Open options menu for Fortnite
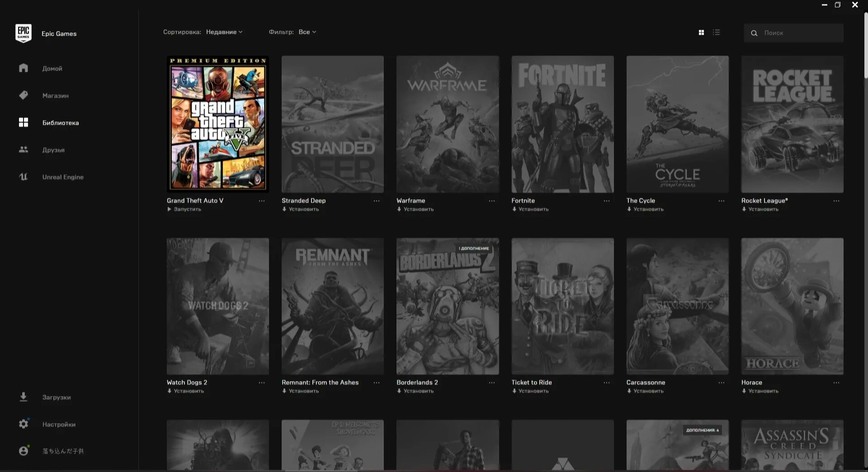Viewport: 868px width, 472px height. 606,201
